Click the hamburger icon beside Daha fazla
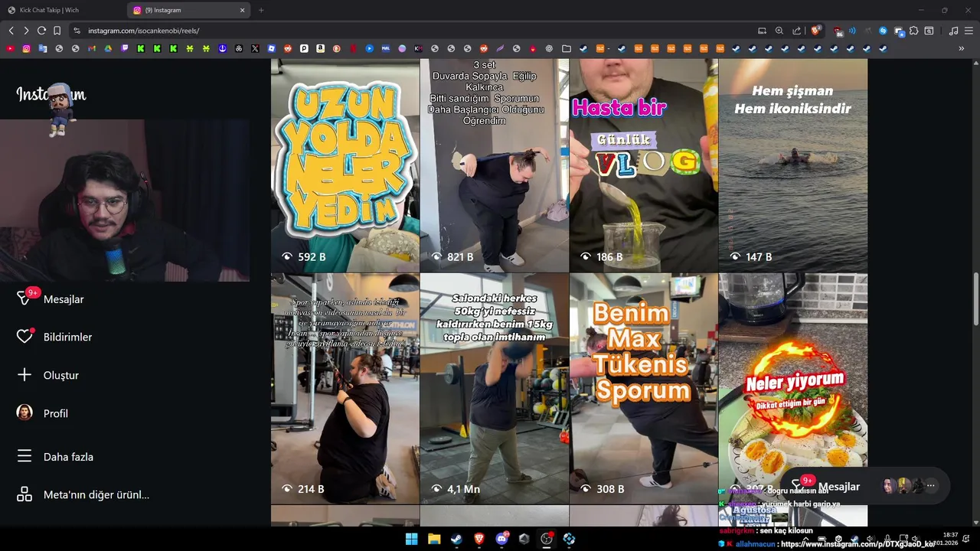This screenshot has height=551, width=980. pyautogui.click(x=24, y=457)
